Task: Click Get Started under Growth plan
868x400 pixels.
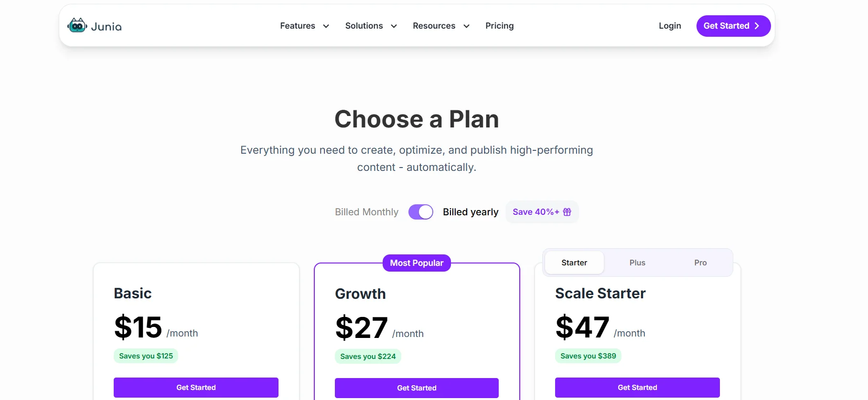Action: pyautogui.click(x=417, y=388)
